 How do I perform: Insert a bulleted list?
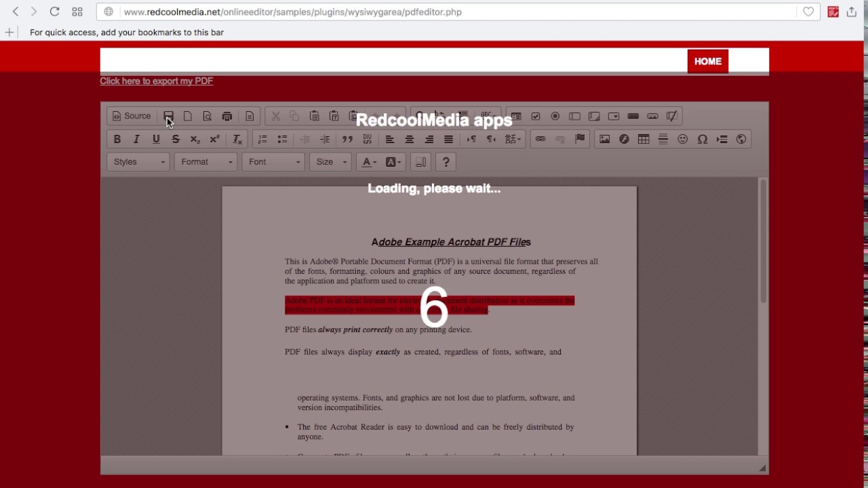[282, 139]
